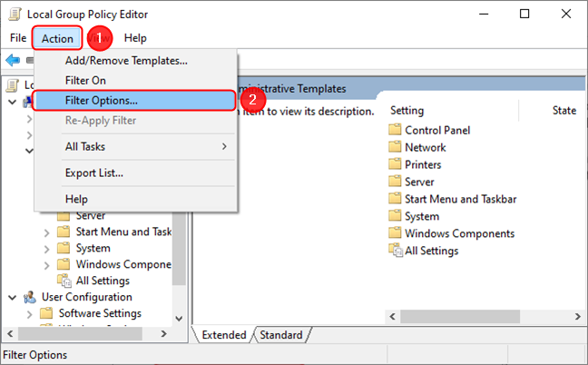588x365 pixels.
Task: Click tree pane scroll down arrow
Action: 180,318
